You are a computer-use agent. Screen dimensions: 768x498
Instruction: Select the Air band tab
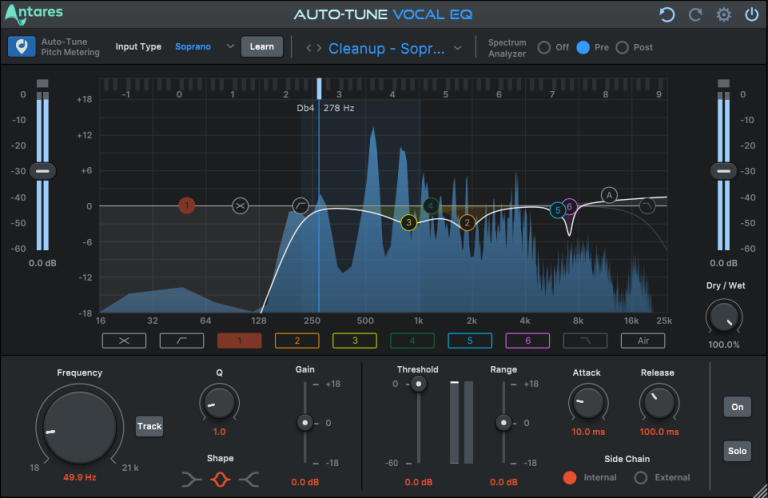click(x=642, y=340)
